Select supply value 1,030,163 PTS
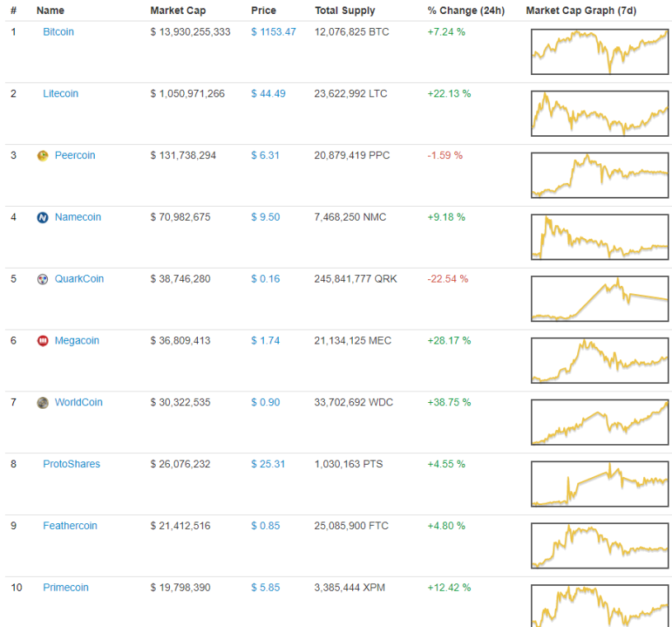Image resolution: width=672 pixels, height=627 pixels. coord(349,464)
